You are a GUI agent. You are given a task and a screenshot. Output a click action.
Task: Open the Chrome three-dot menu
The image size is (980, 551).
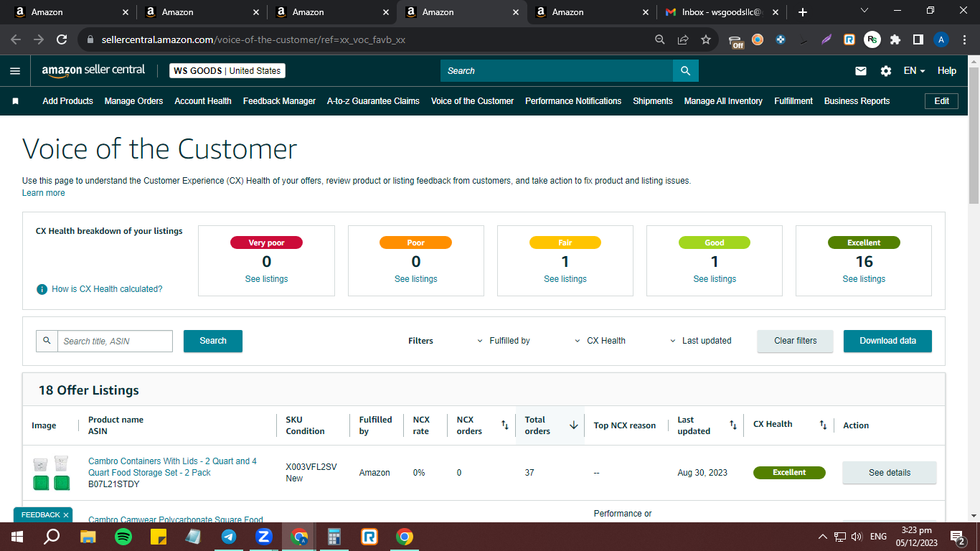pos(965,39)
